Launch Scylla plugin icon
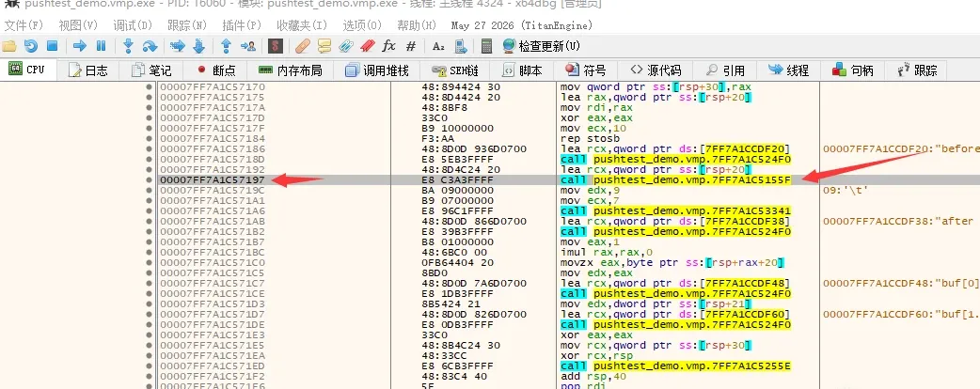The height and width of the screenshot is (389, 980). click(275, 46)
